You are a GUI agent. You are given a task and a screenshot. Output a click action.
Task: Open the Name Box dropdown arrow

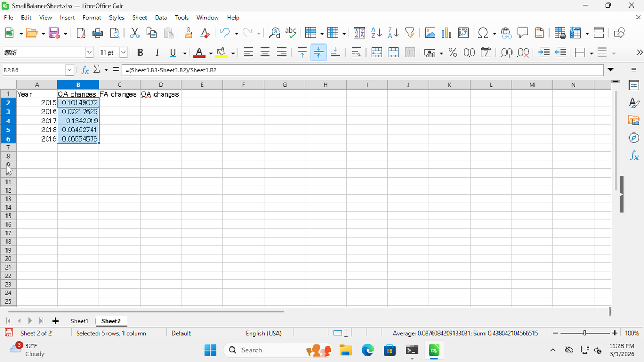69,70
